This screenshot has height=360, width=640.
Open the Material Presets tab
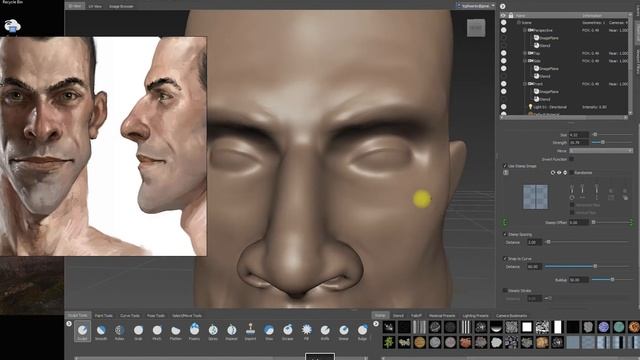[442, 316]
